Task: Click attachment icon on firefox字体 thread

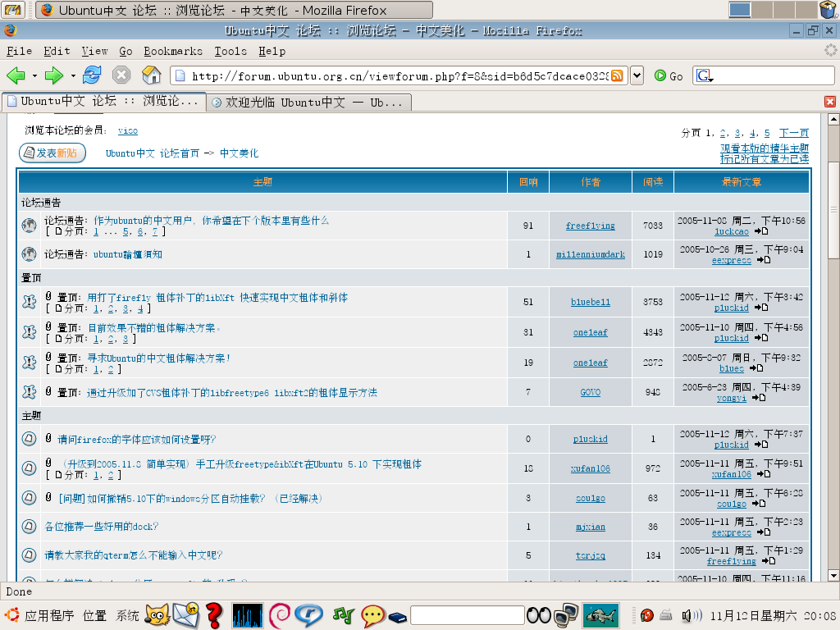Action: pos(48,438)
